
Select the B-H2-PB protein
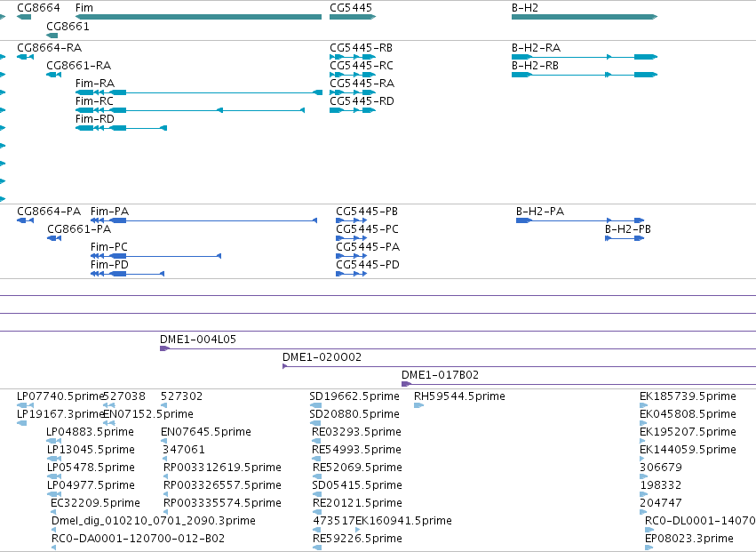click(625, 238)
